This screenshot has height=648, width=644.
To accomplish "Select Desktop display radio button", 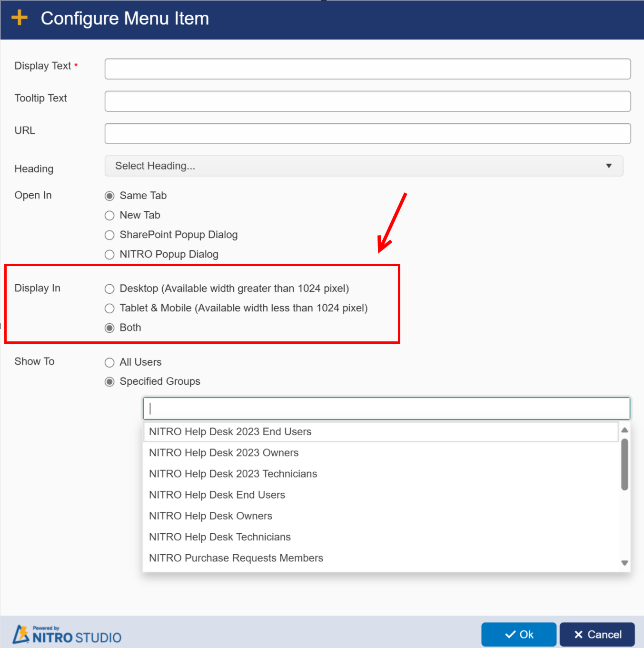I will [x=109, y=289].
